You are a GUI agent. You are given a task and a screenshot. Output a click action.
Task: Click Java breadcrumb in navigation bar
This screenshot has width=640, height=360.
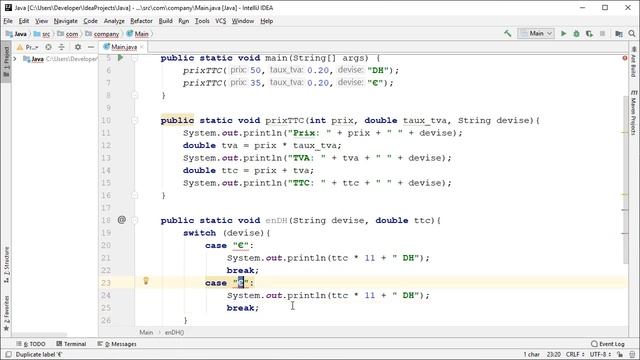point(16,34)
